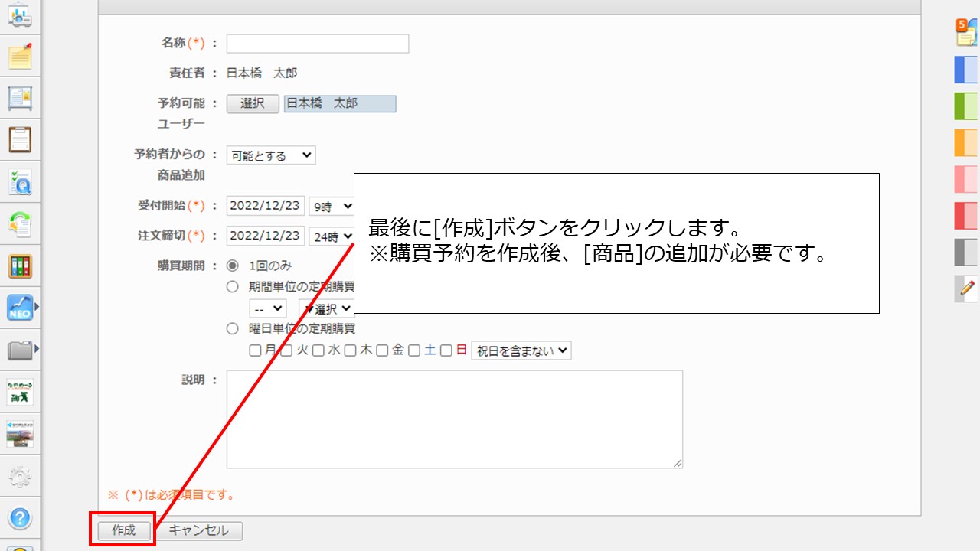The height and width of the screenshot is (551, 980).
Task: Select the red sticky note color swatch
Action: tap(966, 216)
